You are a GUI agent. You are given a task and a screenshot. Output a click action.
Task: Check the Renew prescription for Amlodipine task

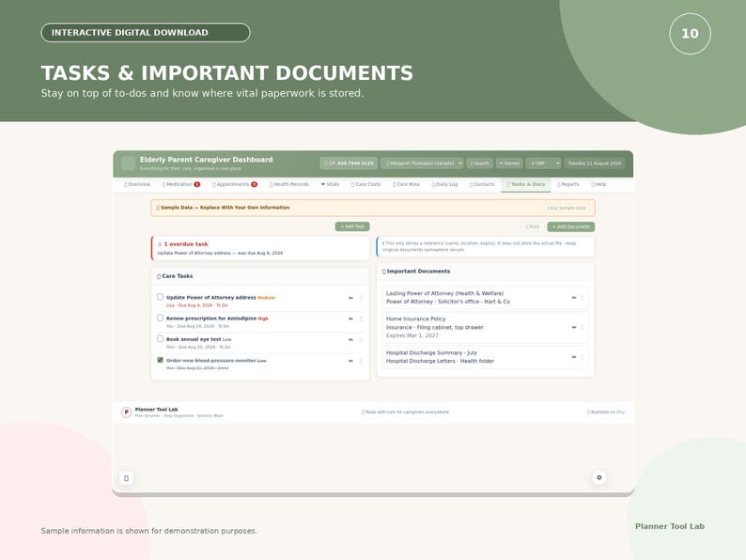tap(161, 318)
